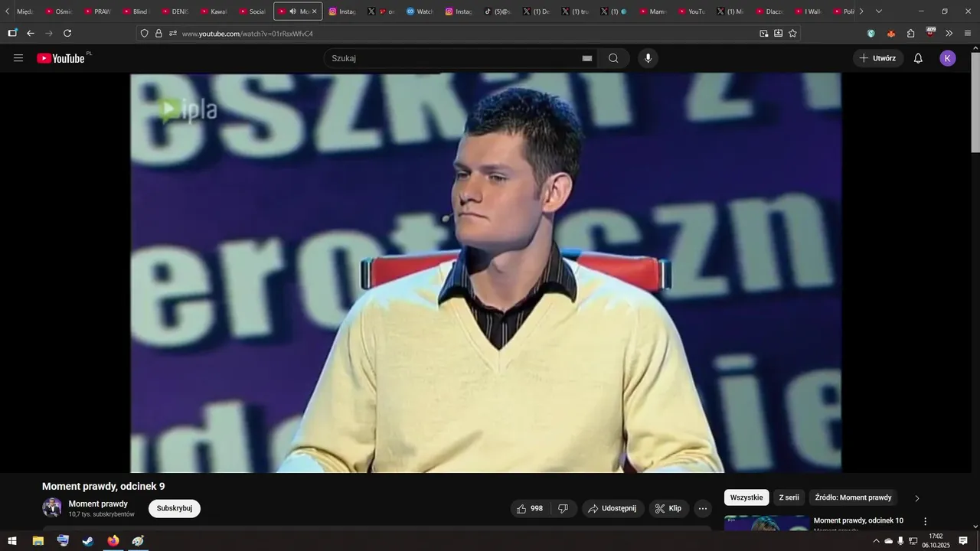Go to the YouTube home logo
This screenshot has height=551, width=980.
click(x=60, y=58)
